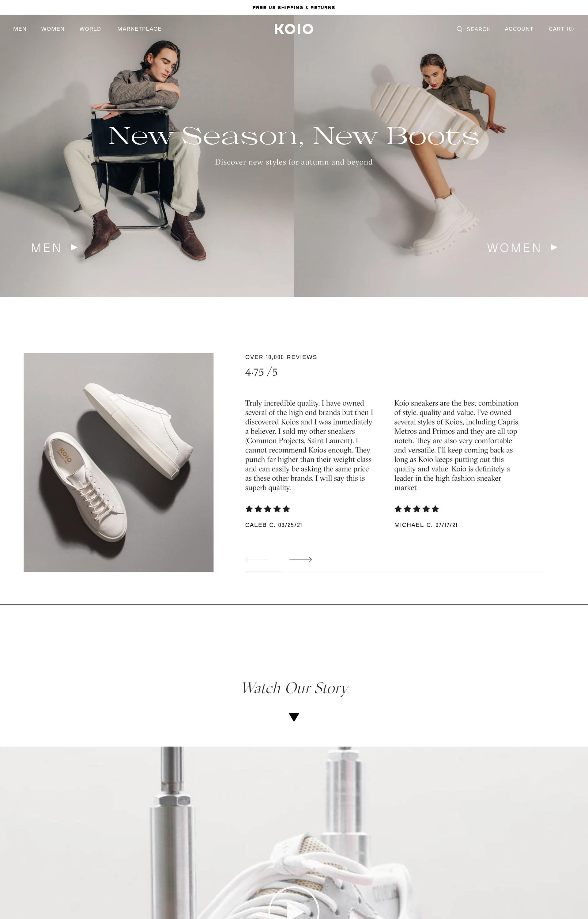This screenshot has height=919, width=588.
Task: Click the down triangle under Watch Our Story
Action: click(294, 717)
